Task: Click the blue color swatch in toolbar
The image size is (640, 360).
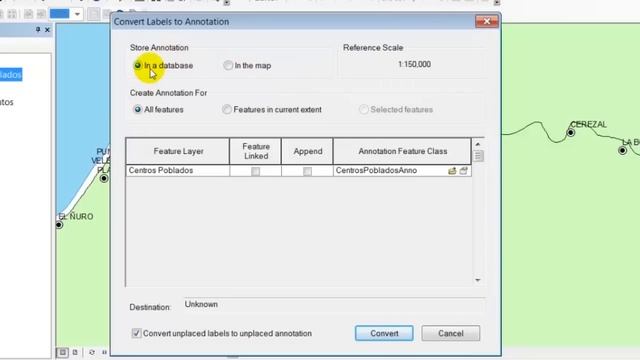Action: click(x=60, y=14)
